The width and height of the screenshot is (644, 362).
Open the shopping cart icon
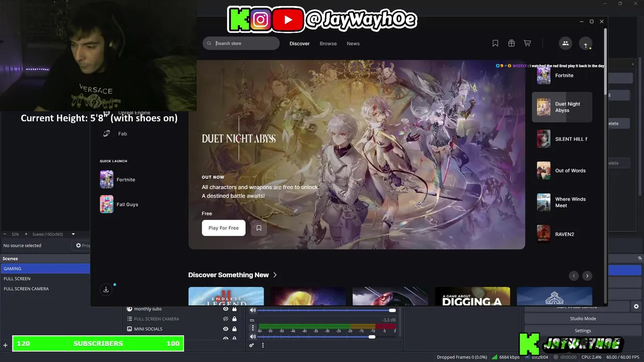527,43
